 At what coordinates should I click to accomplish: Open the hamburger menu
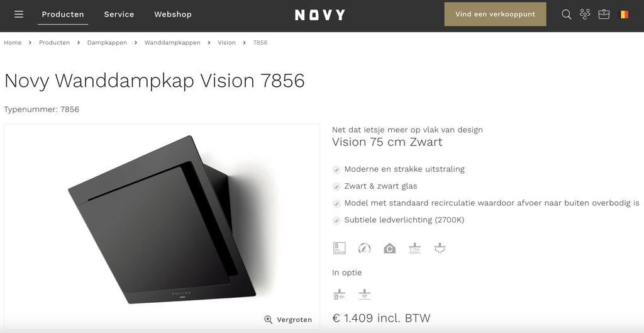[x=19, y=14]
